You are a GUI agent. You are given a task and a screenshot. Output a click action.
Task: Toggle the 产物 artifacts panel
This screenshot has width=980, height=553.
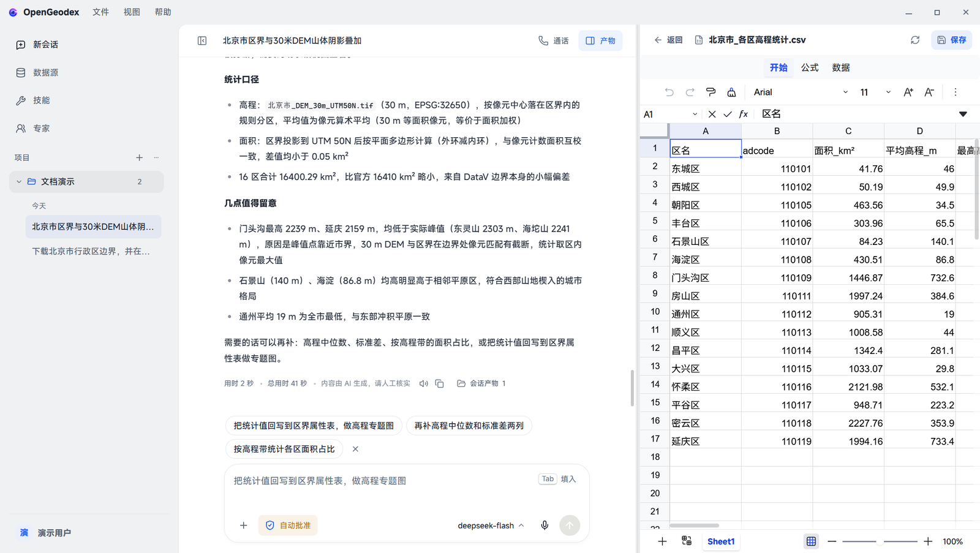[x=600, y=40]
